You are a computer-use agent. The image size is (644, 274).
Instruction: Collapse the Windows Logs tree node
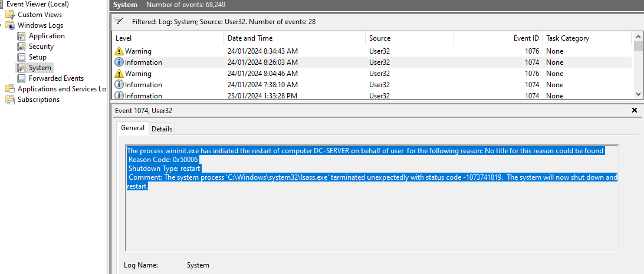(2, 25)
